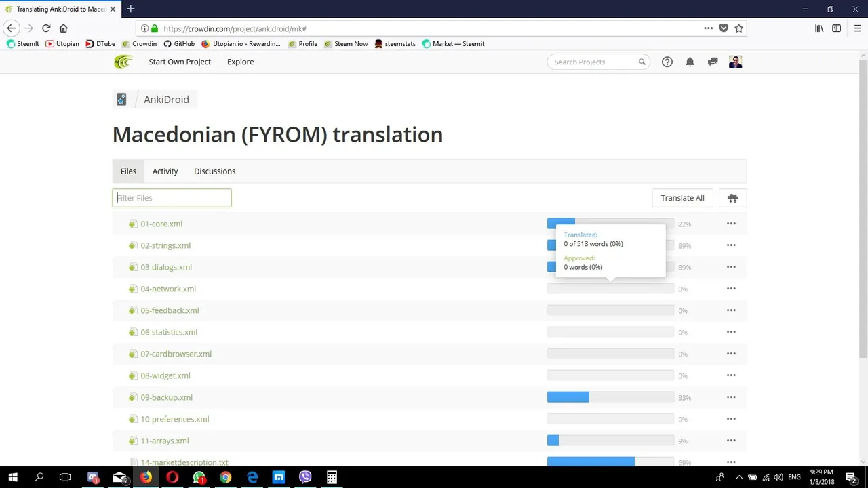
Task: Switch to the Discussions tab
Action: click(214, 171)
